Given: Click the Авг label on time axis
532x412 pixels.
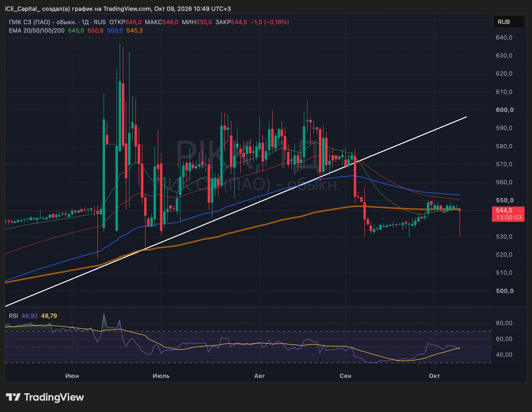Looking at the screenshot, I should 260,376.
